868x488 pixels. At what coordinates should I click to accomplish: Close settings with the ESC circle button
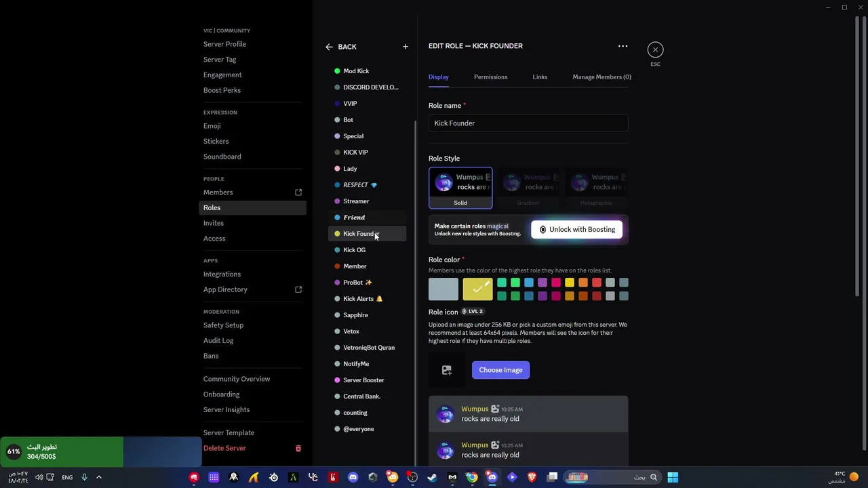(655, 49)
